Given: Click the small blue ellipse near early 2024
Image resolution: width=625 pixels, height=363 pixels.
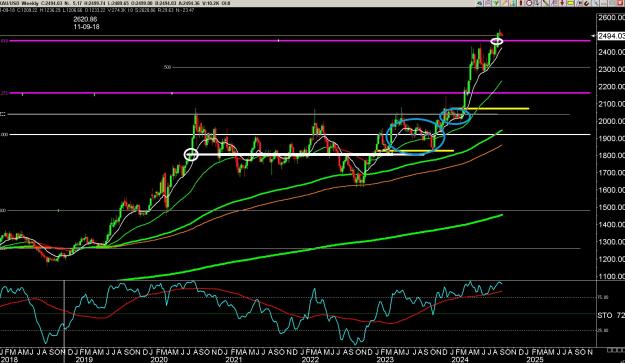Looking at the screenshot, I should (x=456, y=116).
